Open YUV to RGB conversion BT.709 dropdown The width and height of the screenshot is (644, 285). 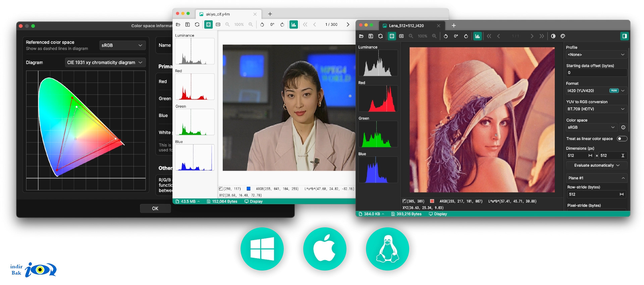click(596, 109)
